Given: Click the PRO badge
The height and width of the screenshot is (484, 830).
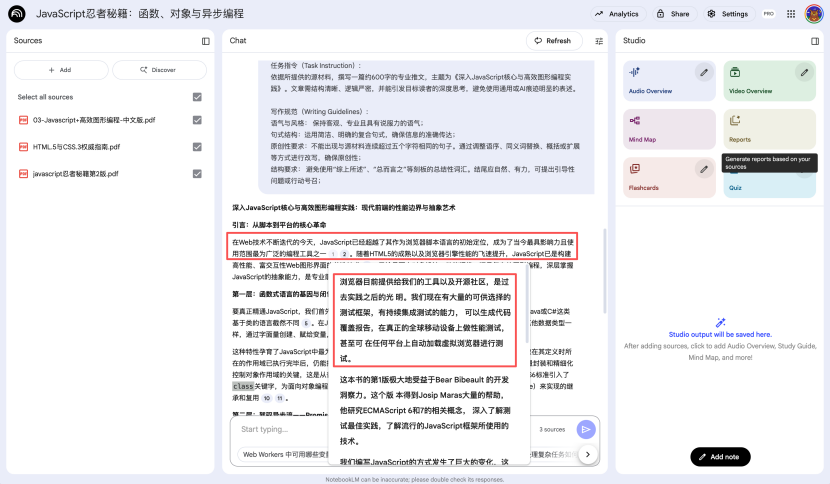Looking at the screenshot, I should tap(769, 14).
